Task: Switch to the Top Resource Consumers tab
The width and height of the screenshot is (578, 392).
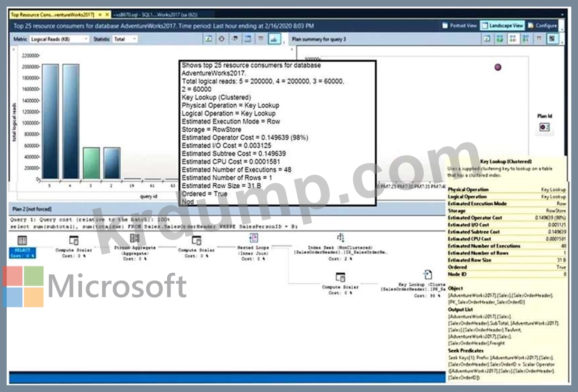Action: click(52, 15)
